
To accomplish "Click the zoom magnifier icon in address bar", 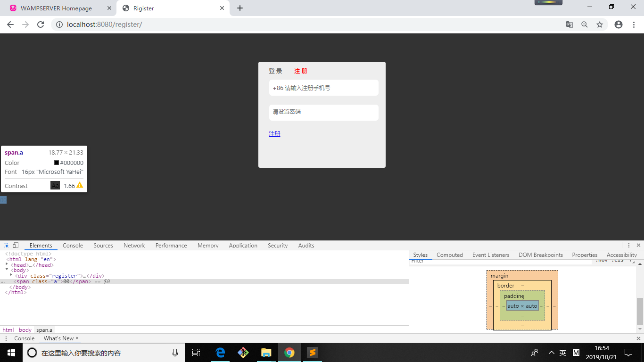I will [x=585, y=25].
